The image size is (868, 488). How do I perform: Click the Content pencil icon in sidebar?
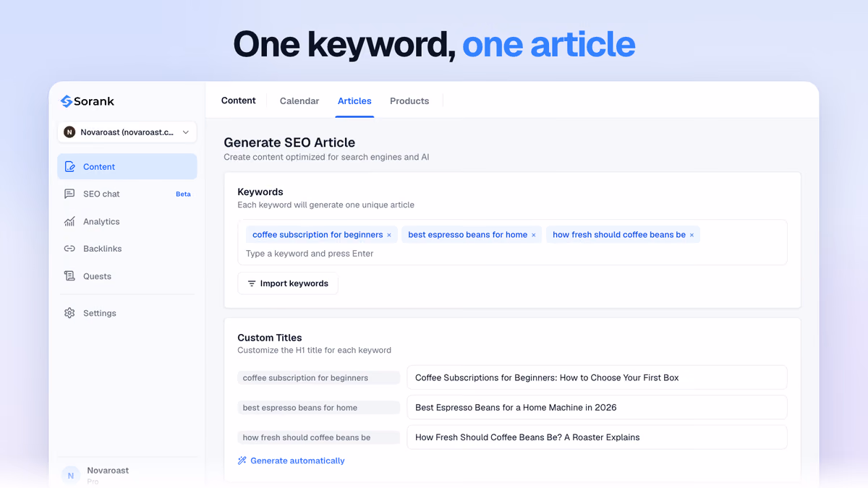point(69,167)
